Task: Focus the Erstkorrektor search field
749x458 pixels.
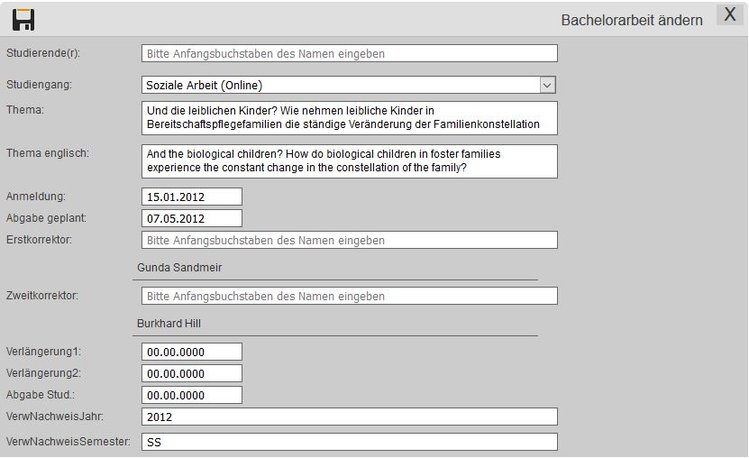Action: pyautogui.click(x=348, y=240)
